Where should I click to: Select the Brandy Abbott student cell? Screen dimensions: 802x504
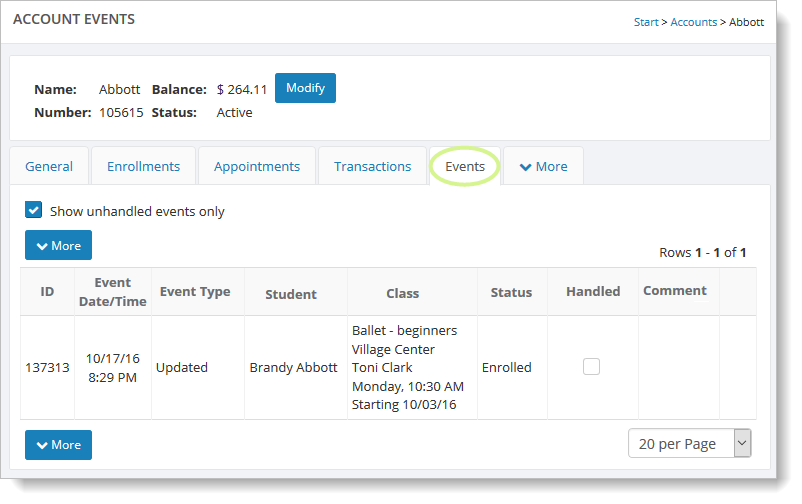pos(293,367)
